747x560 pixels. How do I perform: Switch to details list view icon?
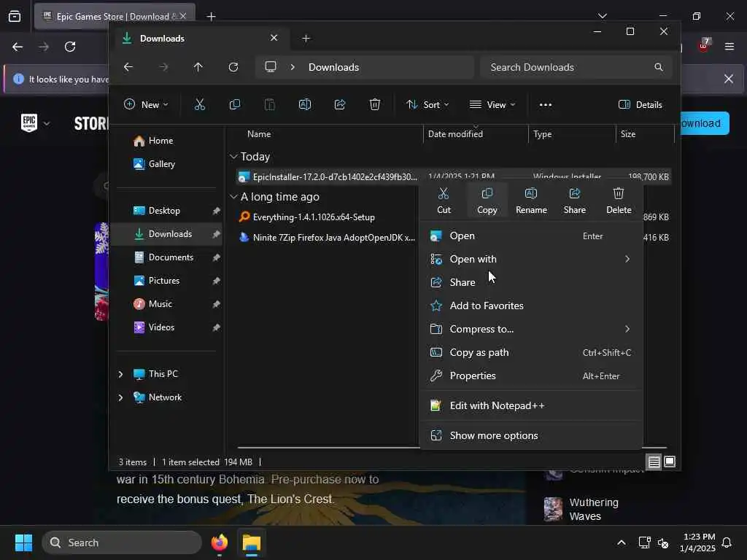654,462
